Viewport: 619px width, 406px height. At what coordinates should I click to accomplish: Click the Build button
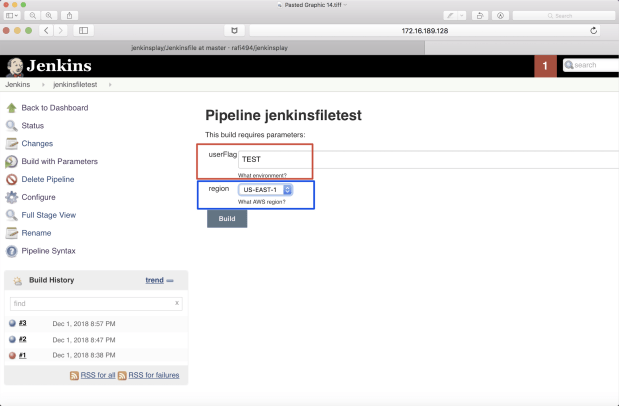click(x=227, y=219)
